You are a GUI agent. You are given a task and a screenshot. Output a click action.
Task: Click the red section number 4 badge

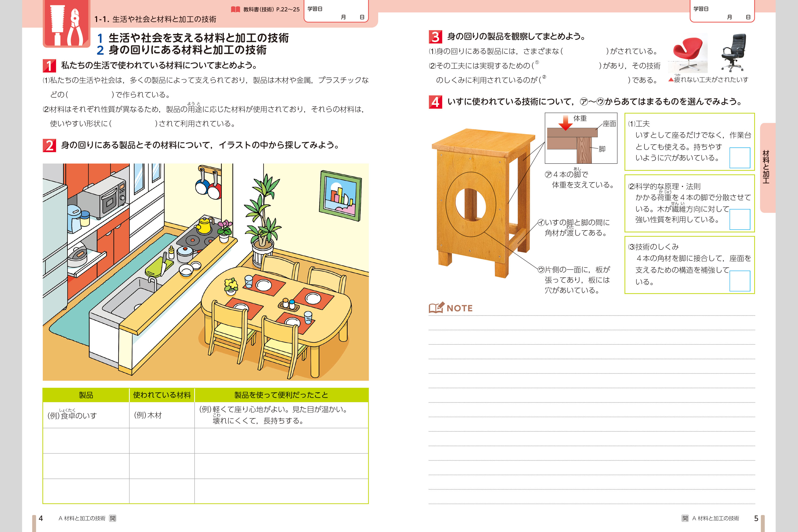(x=435, y=102)
